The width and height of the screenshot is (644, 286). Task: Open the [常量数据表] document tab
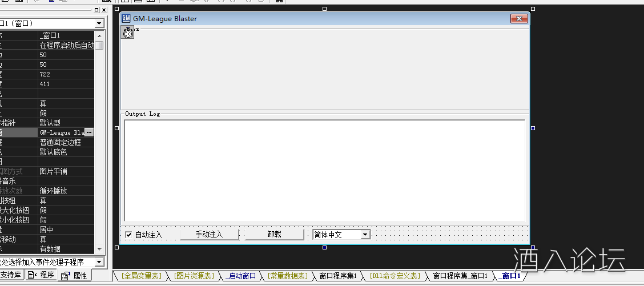287,276
